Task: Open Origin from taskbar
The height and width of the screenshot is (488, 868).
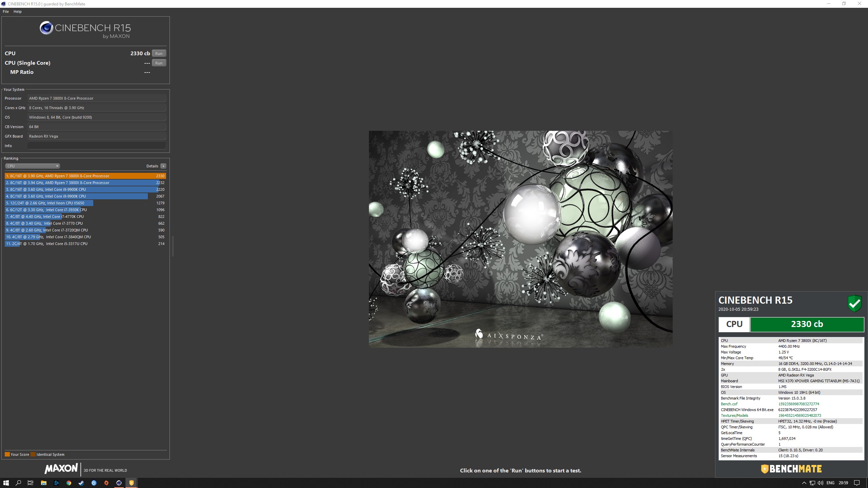Action: click(106, 483)
